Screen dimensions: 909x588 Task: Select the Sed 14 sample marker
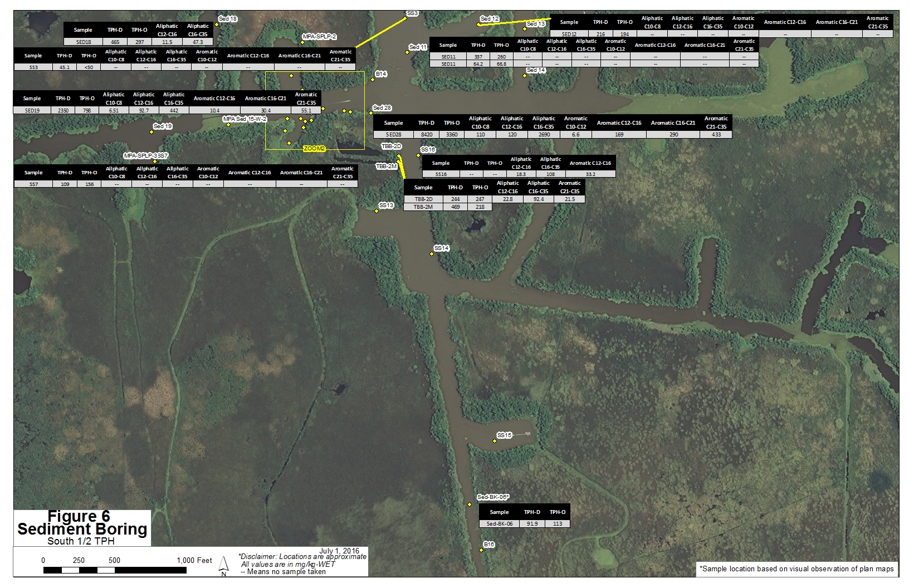coord(525,75)
